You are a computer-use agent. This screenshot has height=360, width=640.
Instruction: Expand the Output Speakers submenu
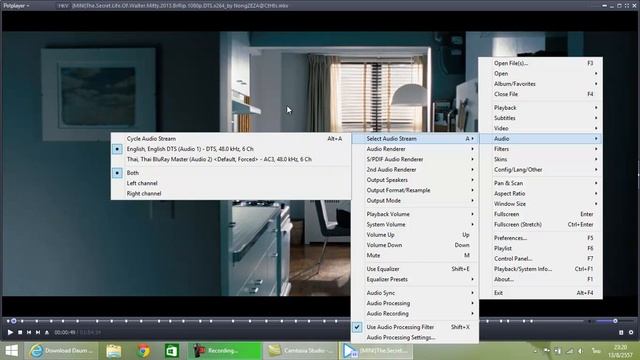(415, 180)
